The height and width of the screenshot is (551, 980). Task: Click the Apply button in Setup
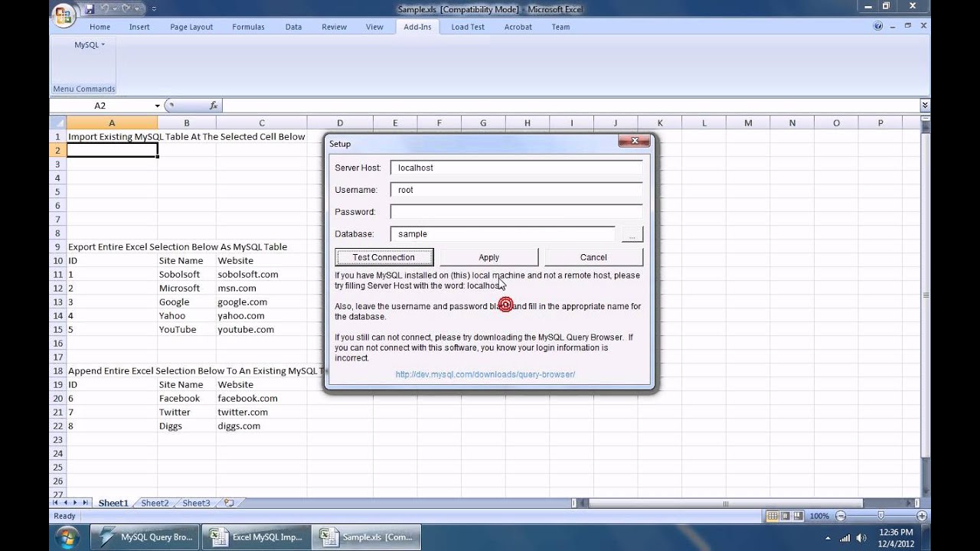(488, 257)
